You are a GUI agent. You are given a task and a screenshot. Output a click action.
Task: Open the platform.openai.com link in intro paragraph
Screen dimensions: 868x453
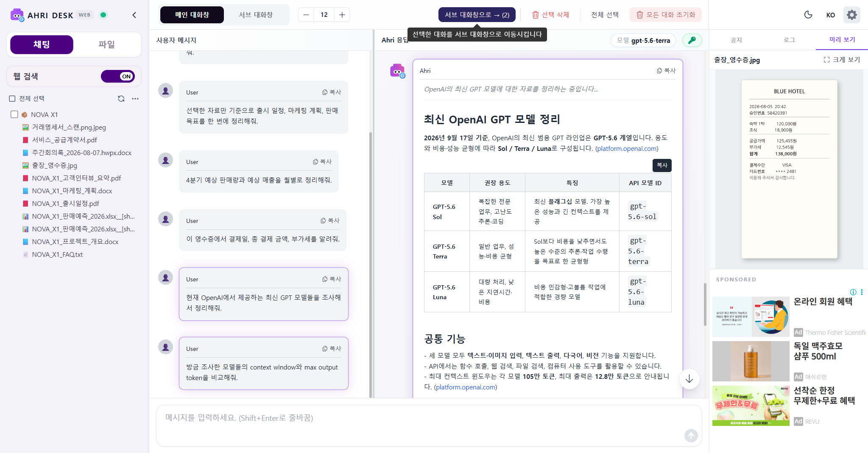(627, 148)
